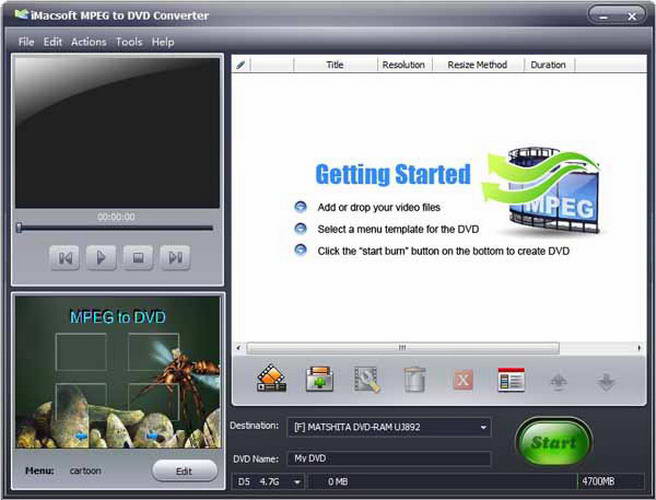656x500 pixels.
Task: Click the next blue arrow in the menu preview
Action: coord(153,436)
